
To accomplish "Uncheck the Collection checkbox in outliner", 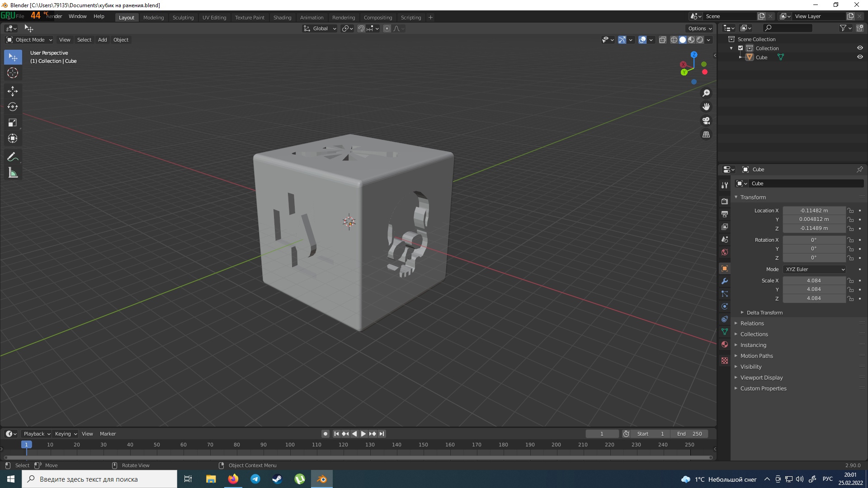I will (741, 48).
